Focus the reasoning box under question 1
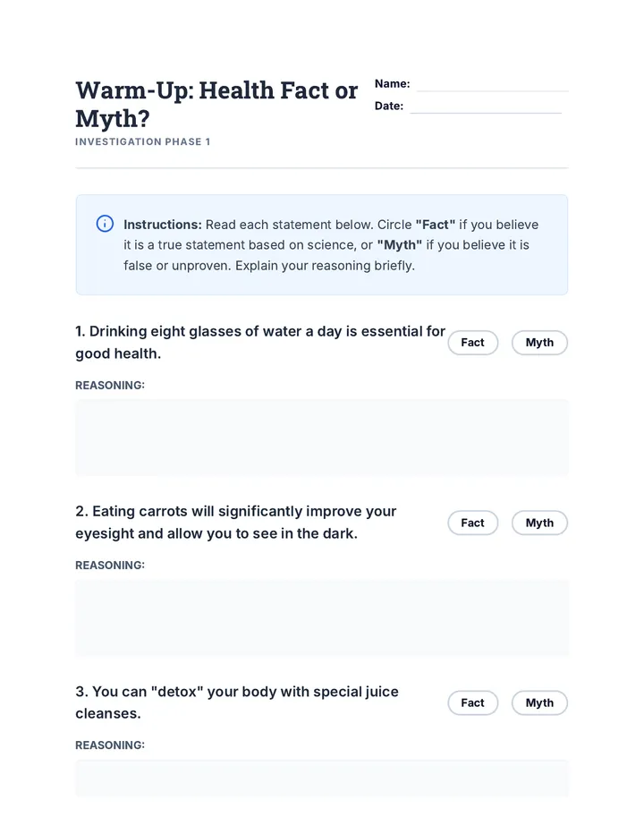 [x=322, y=438]
